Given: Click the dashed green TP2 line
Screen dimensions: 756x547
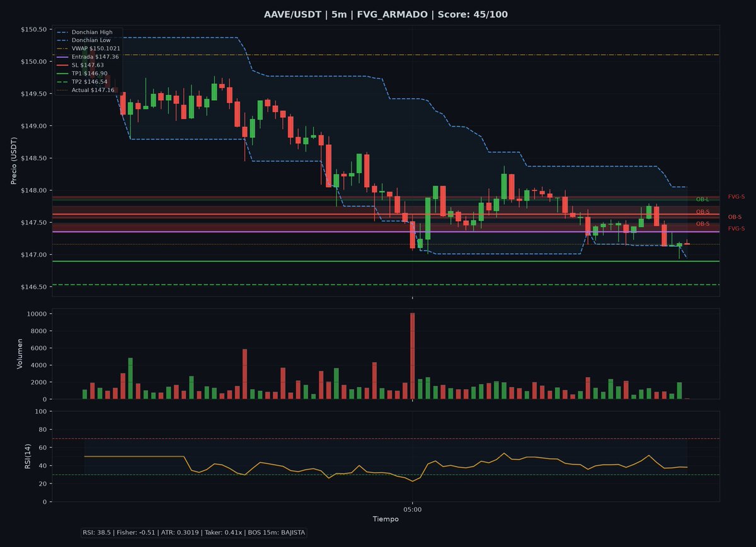Looking at the screenshot, I should click(x=385, y=285).
